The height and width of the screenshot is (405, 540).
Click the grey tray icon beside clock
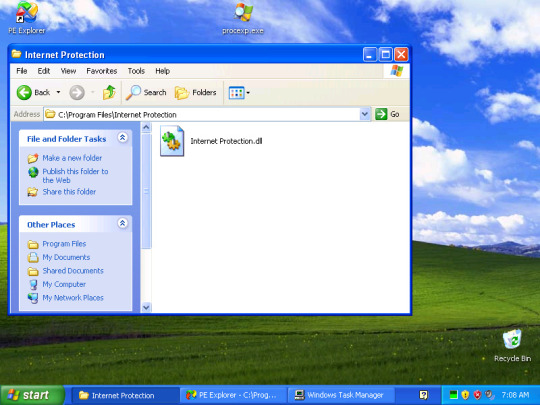[489, 395]
